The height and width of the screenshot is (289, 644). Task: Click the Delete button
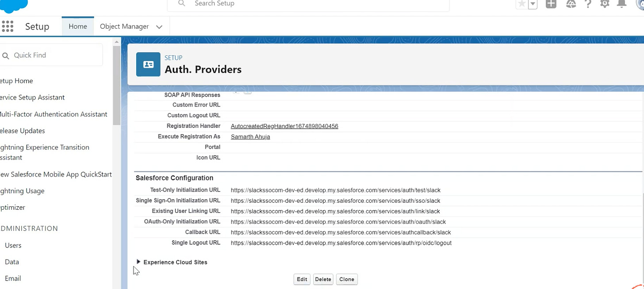coord(323,279)
